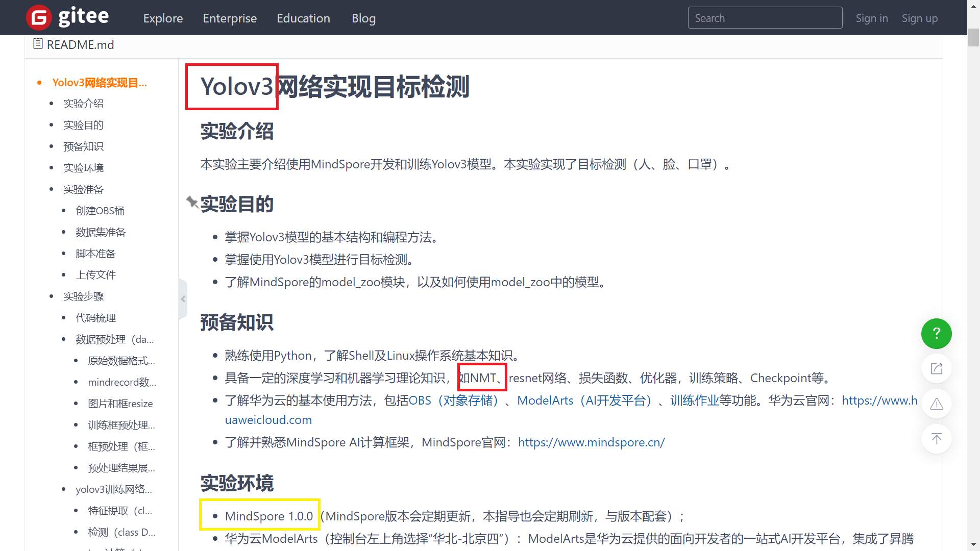Viewport: 980px width, 551px height.
Task: Open the Enterprise menu item
Action: (x=230, y=18)
